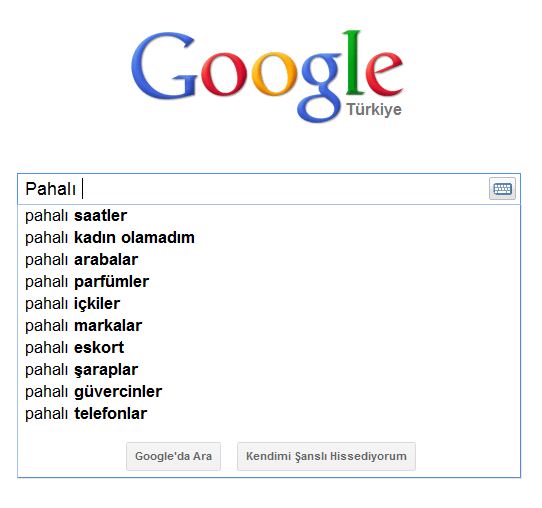Screen dimensions: 542x508
Task: Choose suggestion pahalı kadın olamadım
Action: (269, 238)
